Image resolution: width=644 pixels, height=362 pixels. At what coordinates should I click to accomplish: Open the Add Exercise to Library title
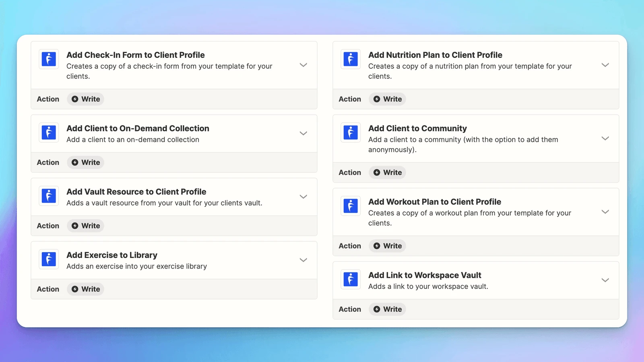click(112, 255)
